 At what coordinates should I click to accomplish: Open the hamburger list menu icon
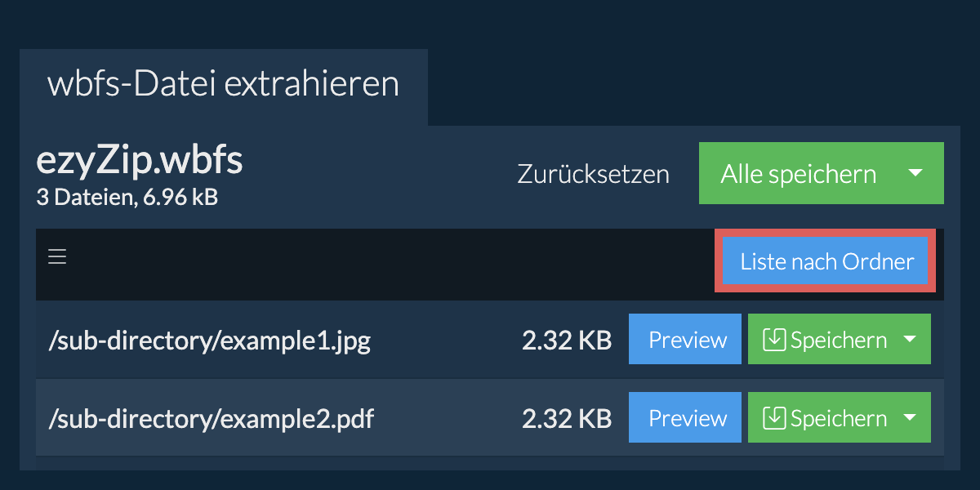pyautogui.click(x=56, y=257)
